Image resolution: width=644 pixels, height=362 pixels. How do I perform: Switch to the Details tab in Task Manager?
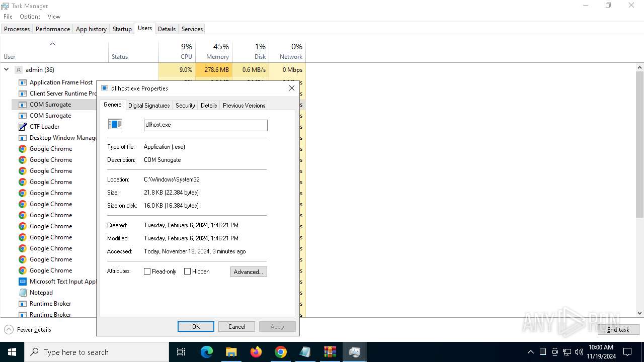(x=167, y=29)
